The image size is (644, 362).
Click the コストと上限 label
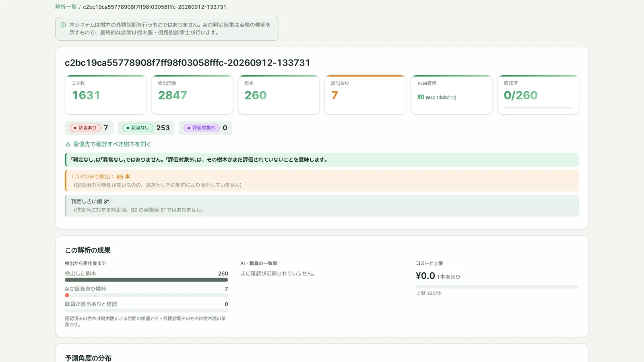click(429, 263)
